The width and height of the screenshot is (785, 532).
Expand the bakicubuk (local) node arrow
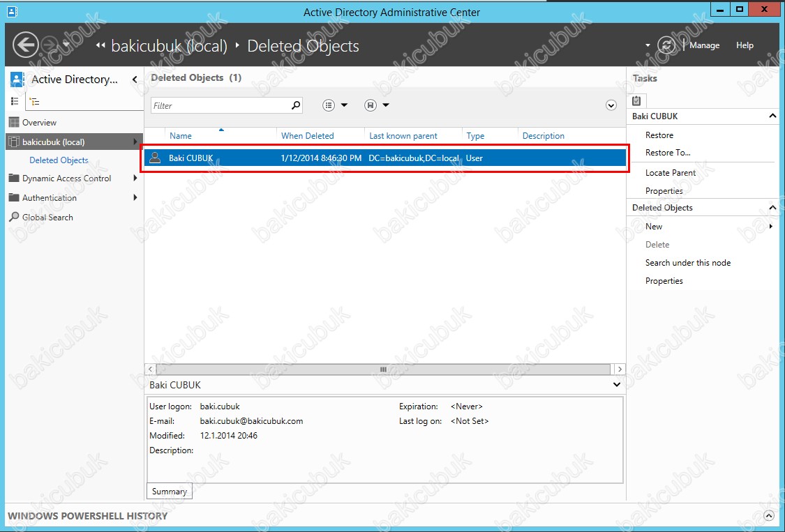pyautogui.click(x=135, y=142)
